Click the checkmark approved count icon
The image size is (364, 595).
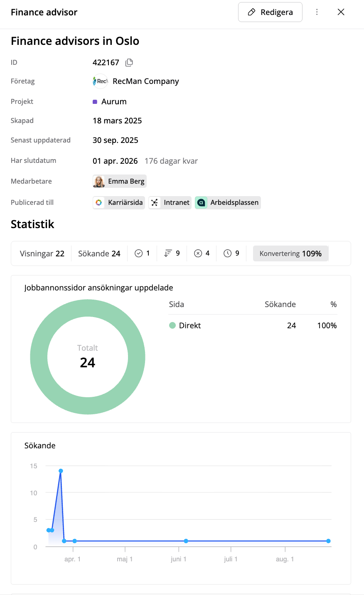pos(139,253)
